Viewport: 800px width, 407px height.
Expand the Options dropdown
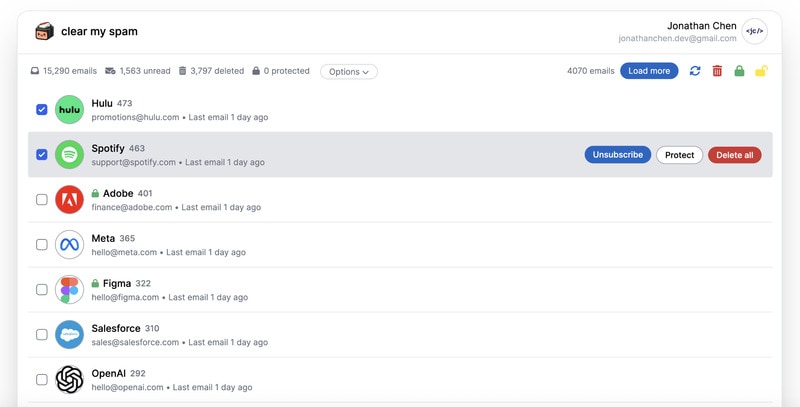[349, 72]
